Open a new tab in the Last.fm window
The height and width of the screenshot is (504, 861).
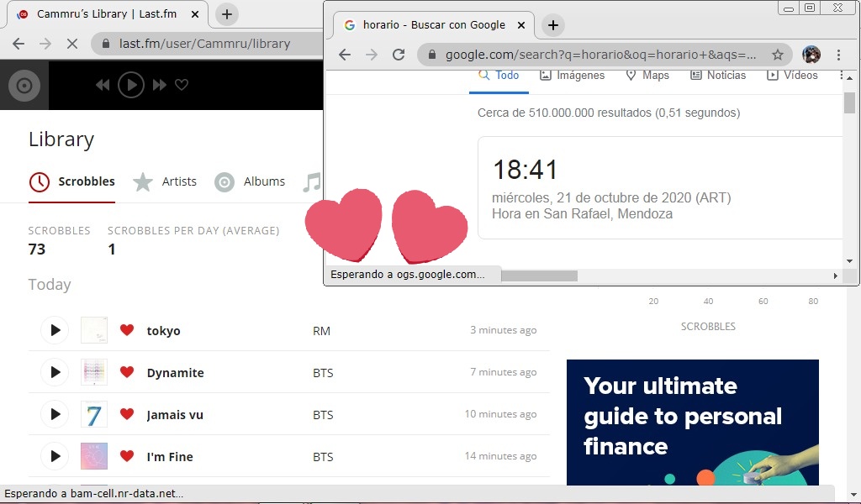(227, 14)
